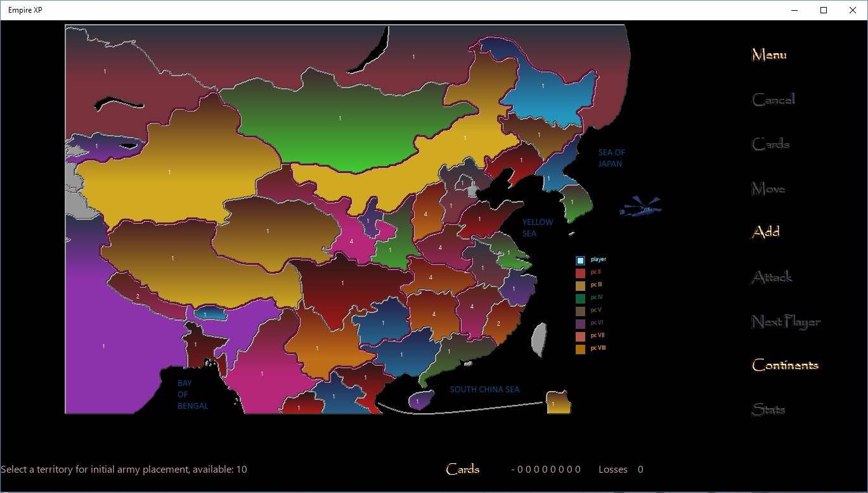Select the Attack action
This screenshot has width=868, height=493.
pyautogui.click(x=772, y=277)
